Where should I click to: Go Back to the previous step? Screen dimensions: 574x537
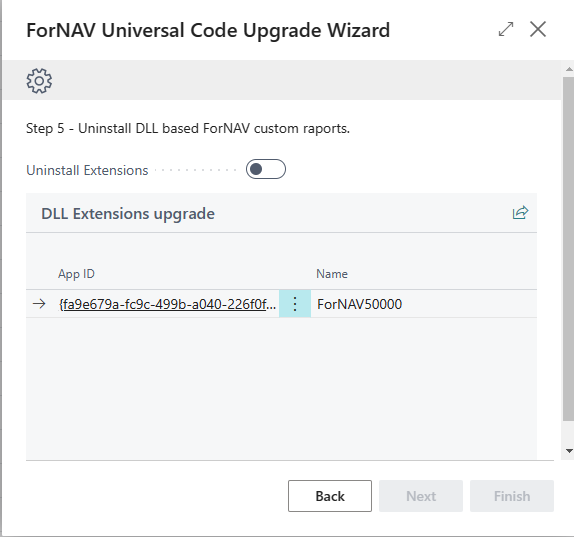(x=330, y=496)
